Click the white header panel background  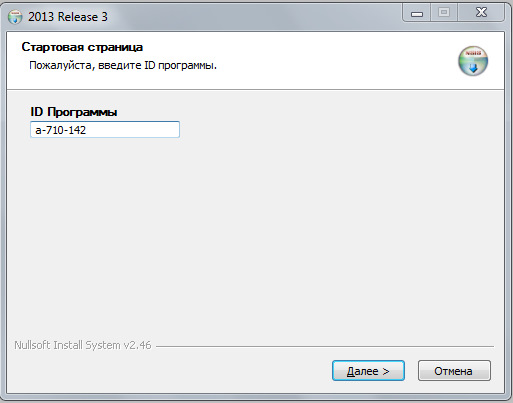(317, 60)
